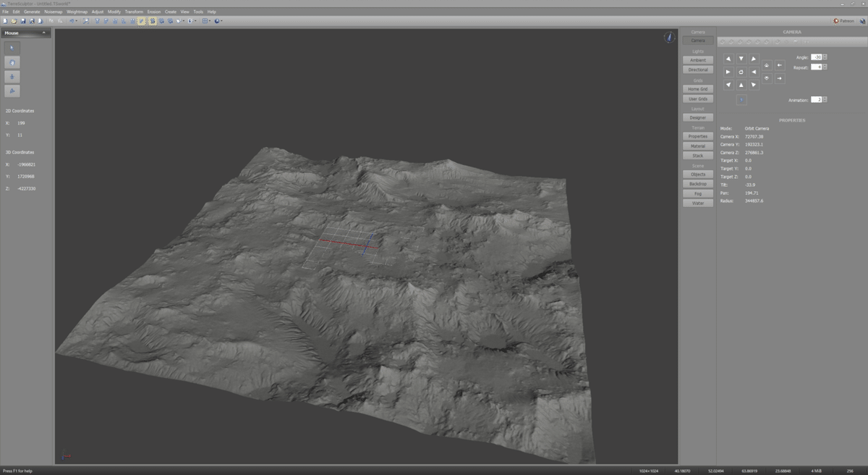The width and height of the screenshot is (868, 475).
Task: Open the Erosion menu
Action: pyautogui.click(x=153, y=12)
